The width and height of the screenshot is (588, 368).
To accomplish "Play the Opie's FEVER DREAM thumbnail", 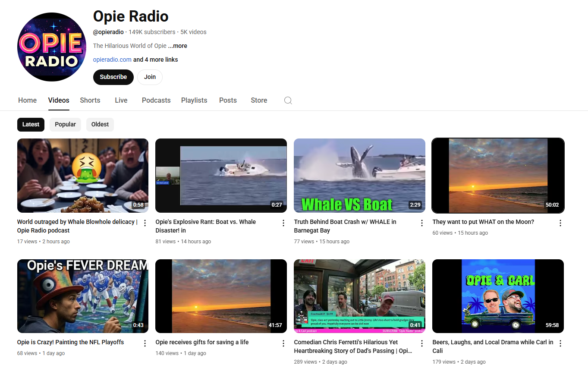I will pos(83,296).
